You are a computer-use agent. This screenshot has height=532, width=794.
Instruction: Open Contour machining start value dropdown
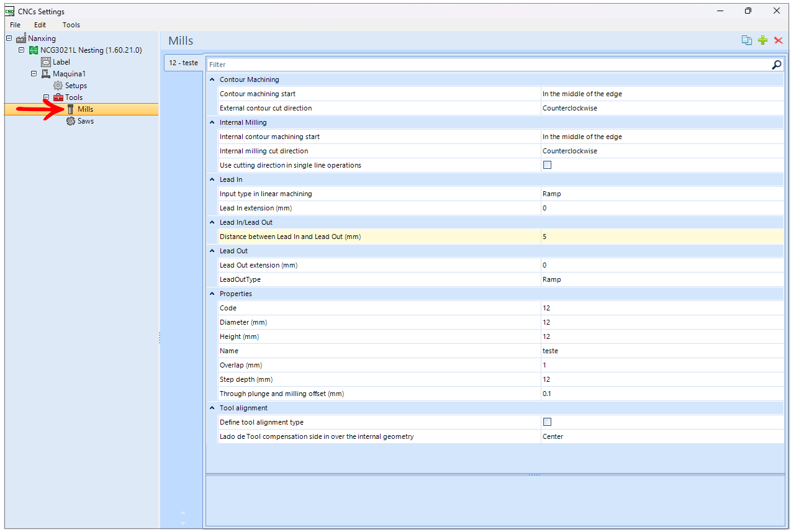[662, 94]
